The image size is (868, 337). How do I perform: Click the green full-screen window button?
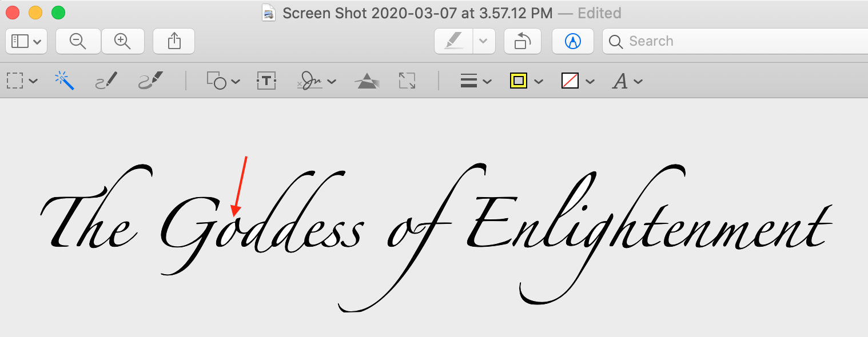point(58,13)
